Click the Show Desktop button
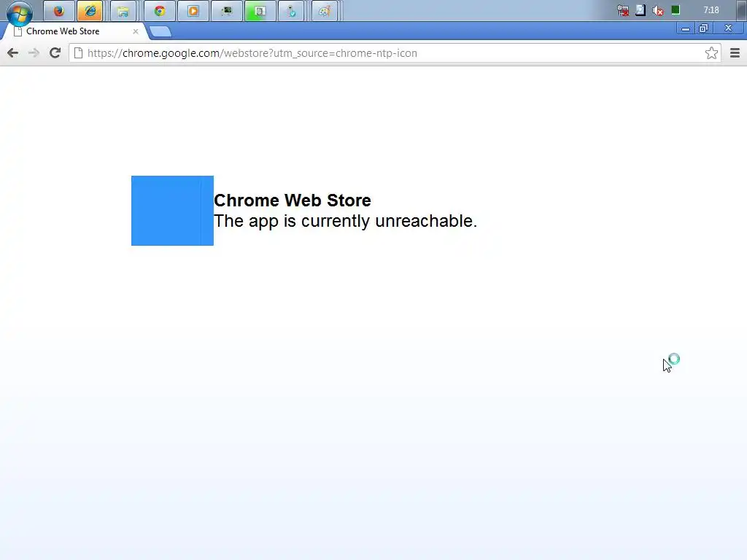Screen dimensions: 747x560 742,10
